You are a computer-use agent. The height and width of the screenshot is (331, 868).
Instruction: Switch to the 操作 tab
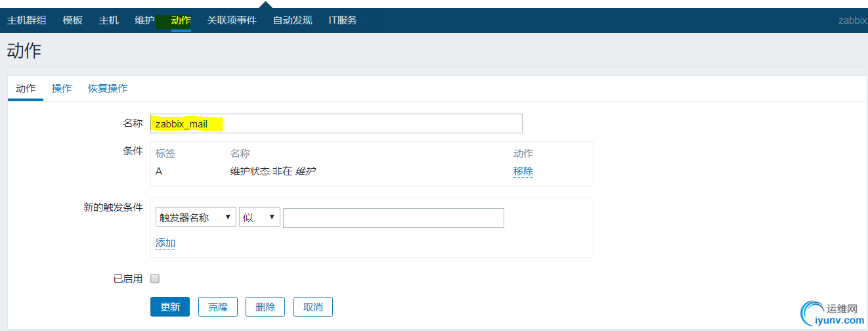(62, 89)
